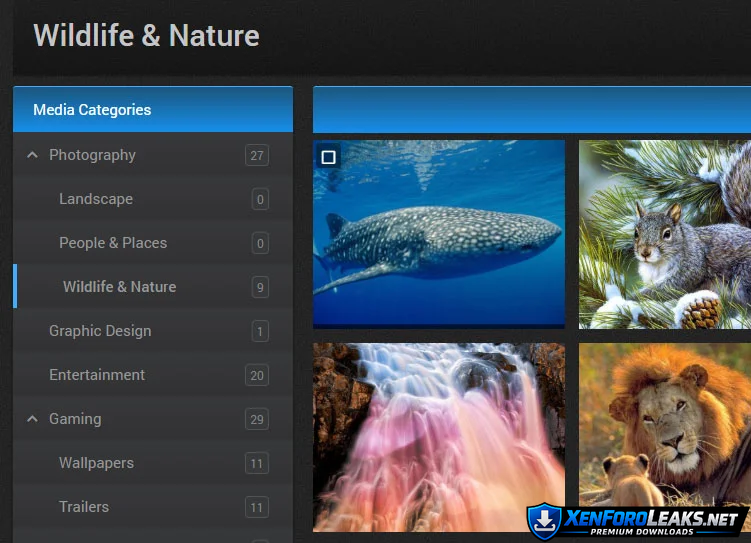The width and height of the screenshot is (751, 543).
Task: Open the Photography category
Action: click(92, 155)
